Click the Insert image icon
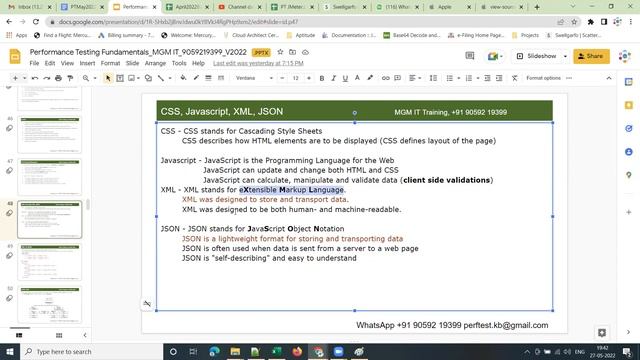Screen dimensions: 640x360 pyautogui.click(x=131, y=78)
